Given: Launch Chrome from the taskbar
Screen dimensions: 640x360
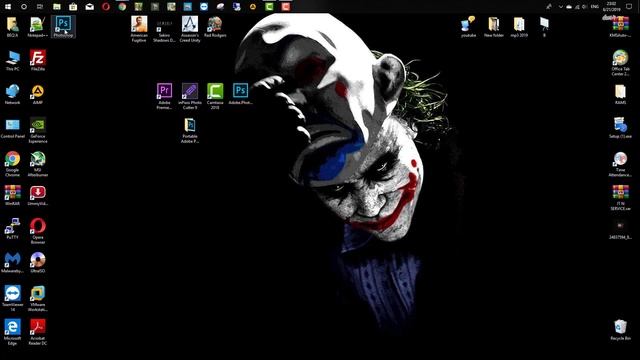Looking at the screenshot, I should (122, 7).
